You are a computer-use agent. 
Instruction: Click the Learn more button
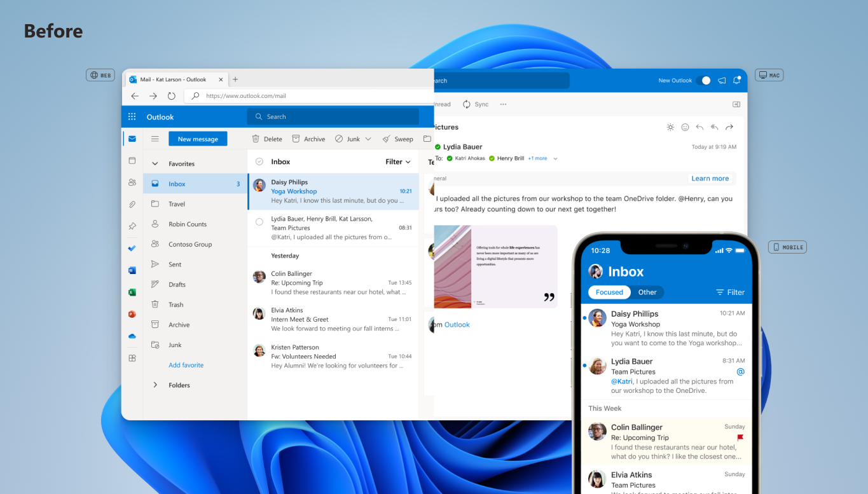(x=710, y=179)
